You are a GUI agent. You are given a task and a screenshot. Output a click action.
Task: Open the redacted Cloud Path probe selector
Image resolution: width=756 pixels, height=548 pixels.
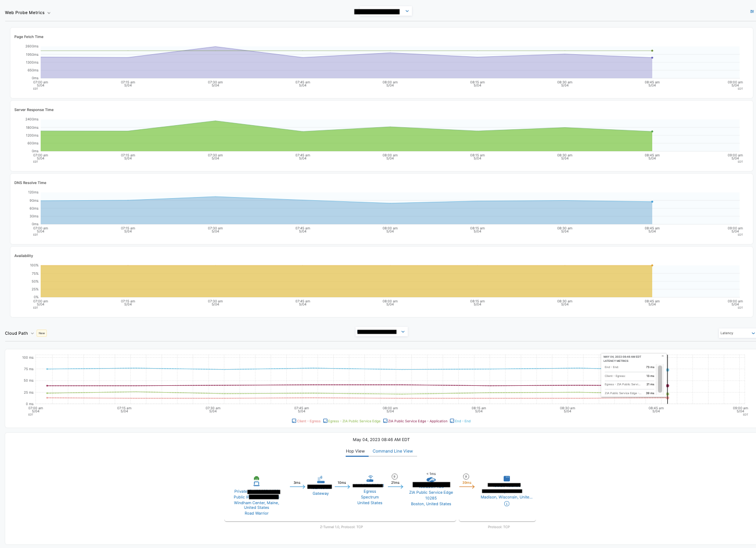(x=381, y=332)
